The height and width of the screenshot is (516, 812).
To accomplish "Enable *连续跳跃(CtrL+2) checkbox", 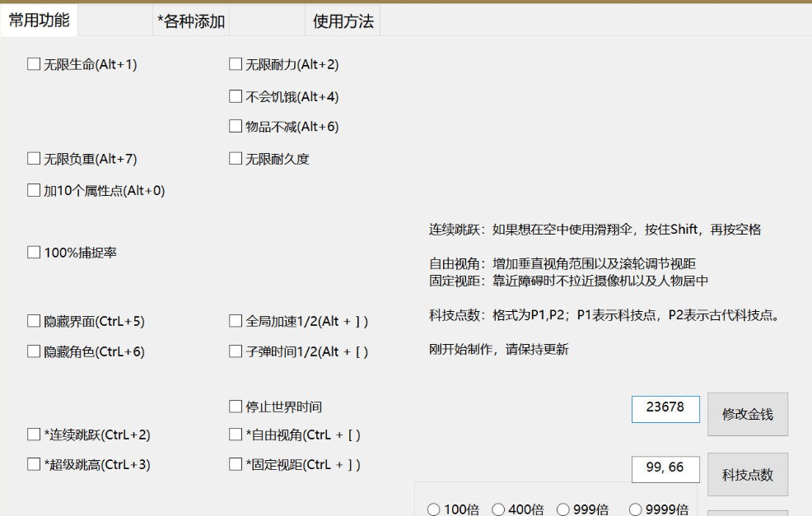I will 34,435.
